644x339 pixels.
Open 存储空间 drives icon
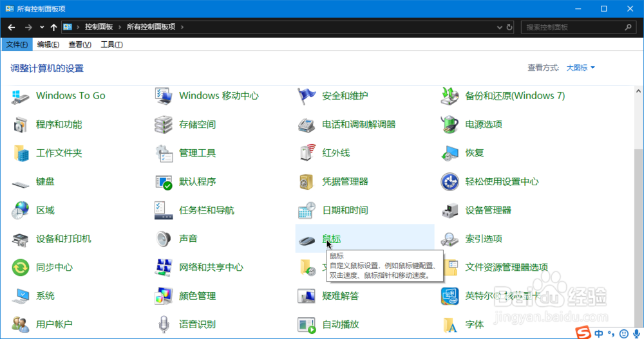[x=164, y=125]
